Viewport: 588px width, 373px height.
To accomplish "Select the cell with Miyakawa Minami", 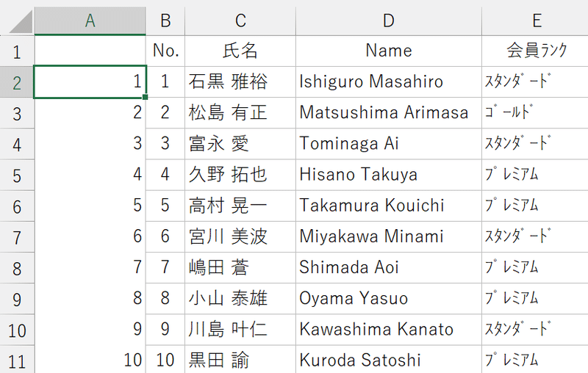I will click(389, 236).
